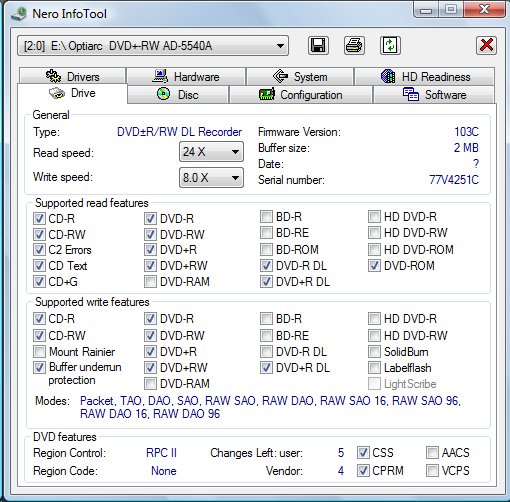Click the RPC II region control value
Viewport: 510px width, 502px height.
(161, 453)
